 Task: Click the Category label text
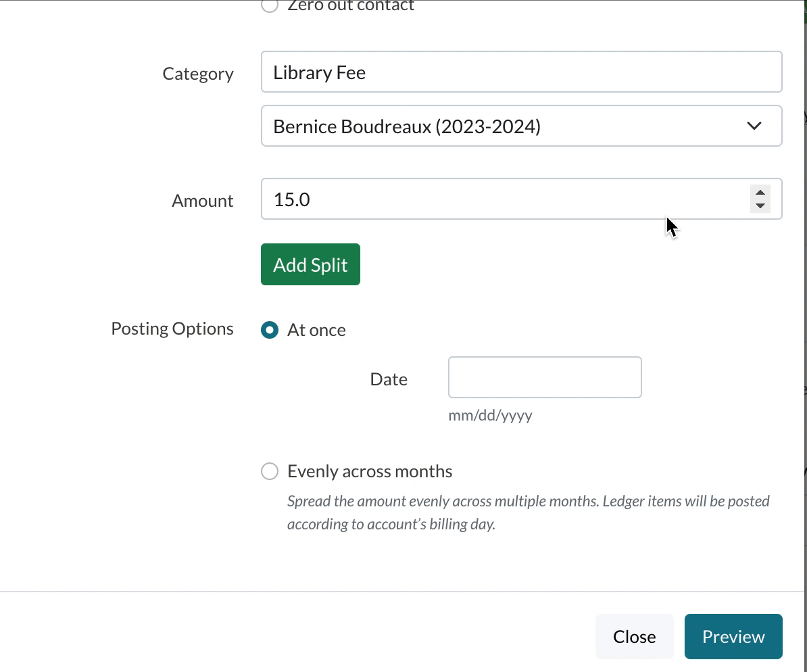point(198,73)
